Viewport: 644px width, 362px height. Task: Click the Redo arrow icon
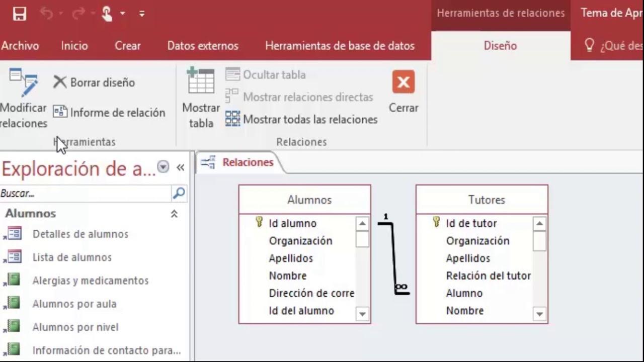tap(78, 14)
